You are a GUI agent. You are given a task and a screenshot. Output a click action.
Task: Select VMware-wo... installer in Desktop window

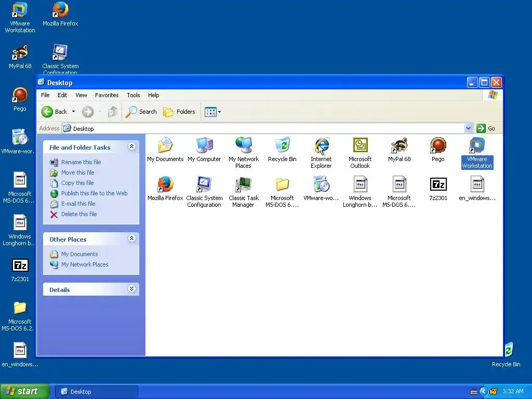321,188
